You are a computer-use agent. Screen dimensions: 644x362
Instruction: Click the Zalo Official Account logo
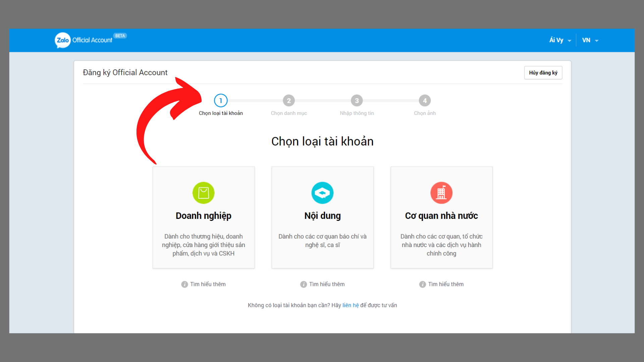pos(89,40)
